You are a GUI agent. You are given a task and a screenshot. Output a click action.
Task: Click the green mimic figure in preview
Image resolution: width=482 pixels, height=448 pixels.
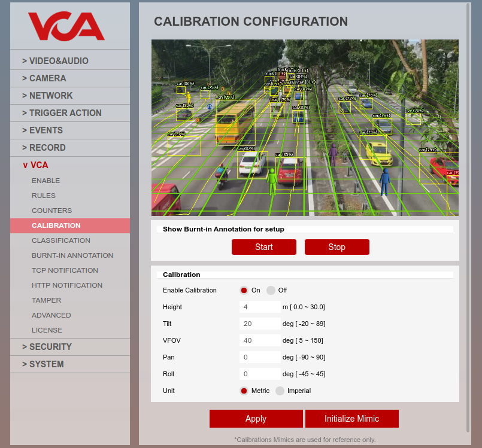coord(272,181)
